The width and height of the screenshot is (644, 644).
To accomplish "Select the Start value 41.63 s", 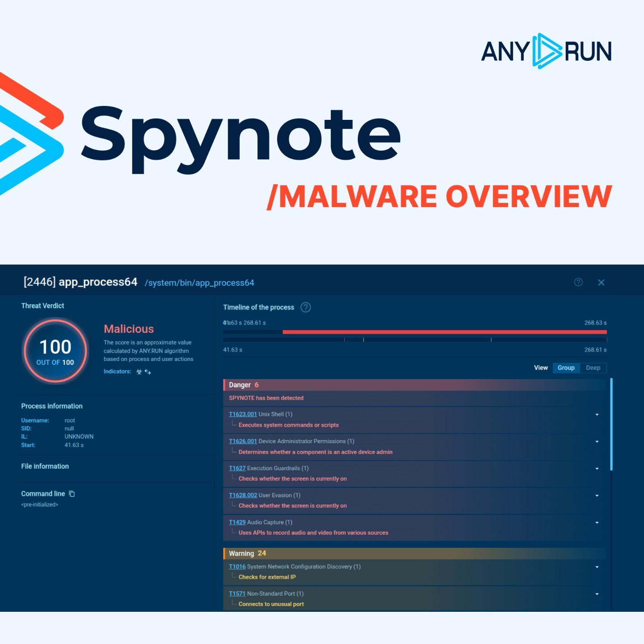I will click(74, 445).
